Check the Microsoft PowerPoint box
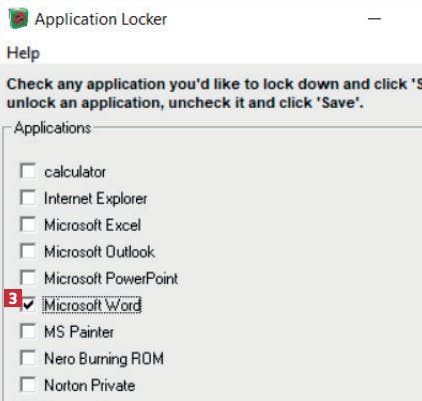The image size is (422, 401). [28, 278]
